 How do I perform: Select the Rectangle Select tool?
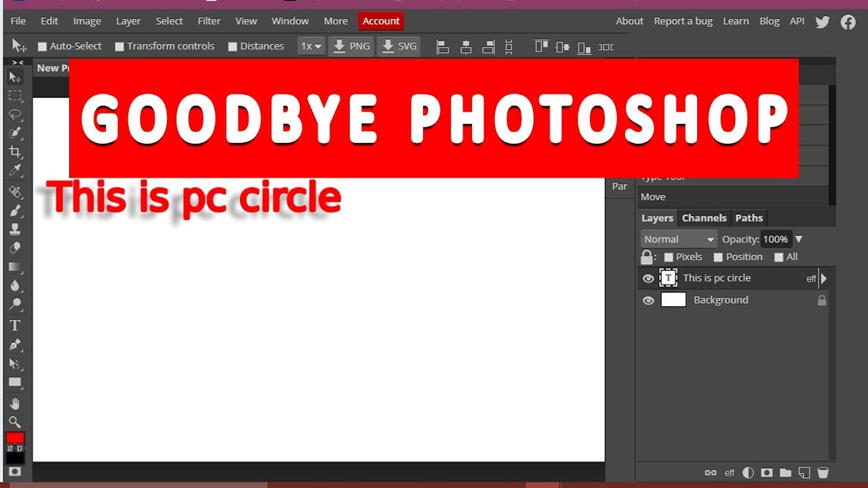pos(15,96)
